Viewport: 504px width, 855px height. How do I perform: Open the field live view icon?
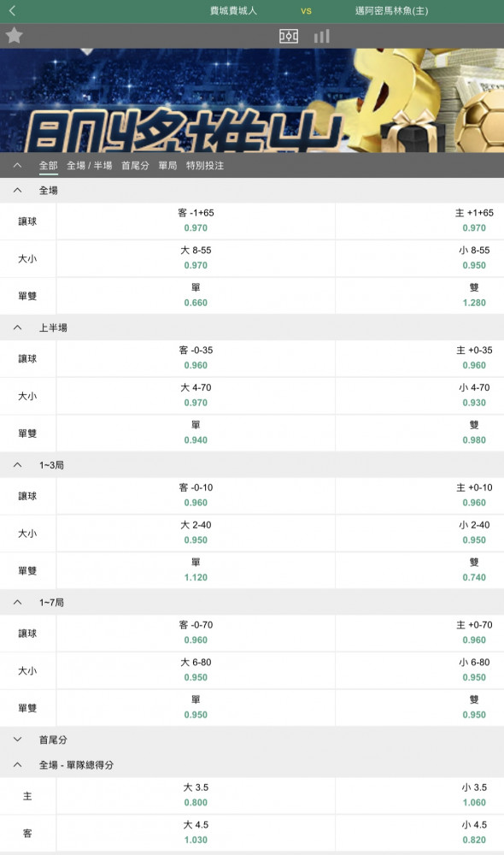(x=288, y=36)
